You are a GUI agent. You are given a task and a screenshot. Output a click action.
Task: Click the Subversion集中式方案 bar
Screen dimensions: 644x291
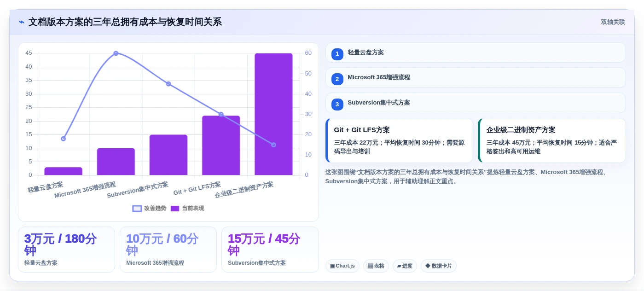168,155
